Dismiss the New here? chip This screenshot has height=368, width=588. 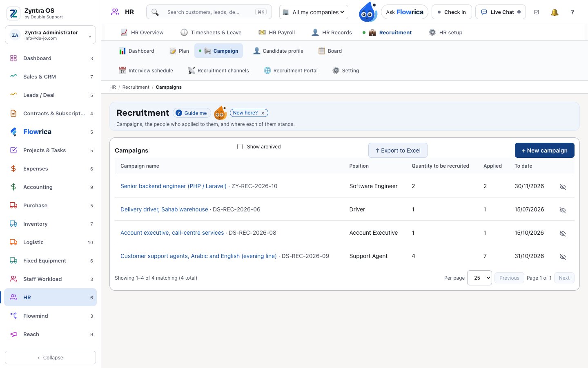click(x=263, y=113)
